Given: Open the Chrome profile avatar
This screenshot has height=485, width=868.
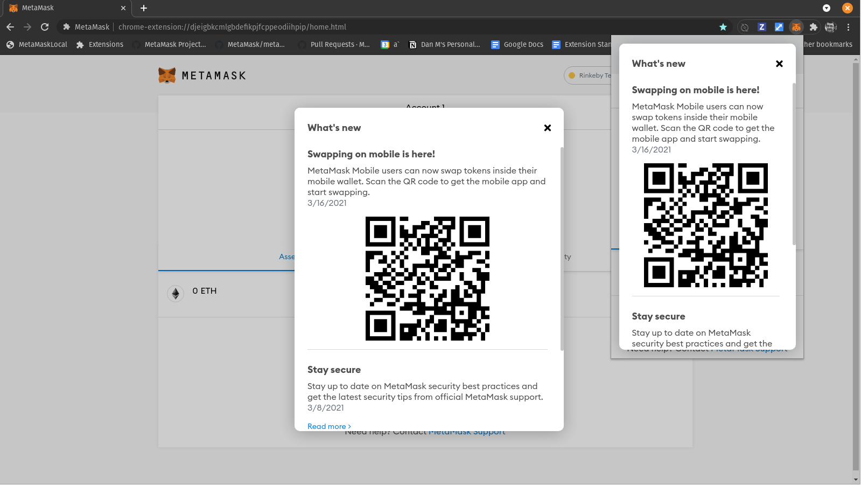Looking at the screenshot, I should [831, 27].
